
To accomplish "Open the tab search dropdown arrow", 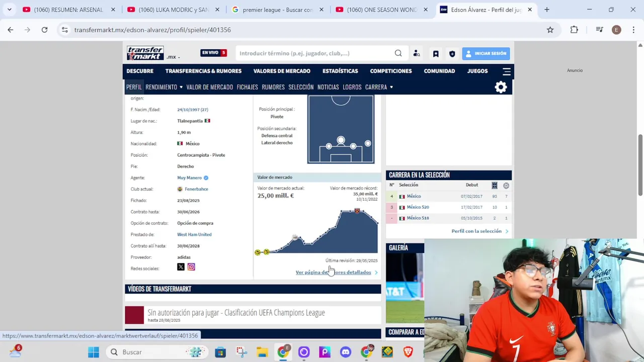I will [x=9, y=10].
